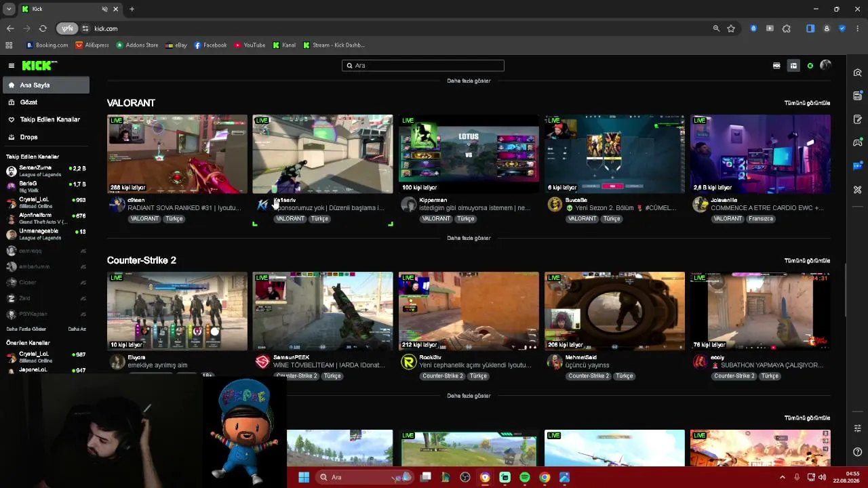Viewport: 868px width, 488px height.
Task: Open Unmanageable channel in the followed list
Action: [46, 234]
